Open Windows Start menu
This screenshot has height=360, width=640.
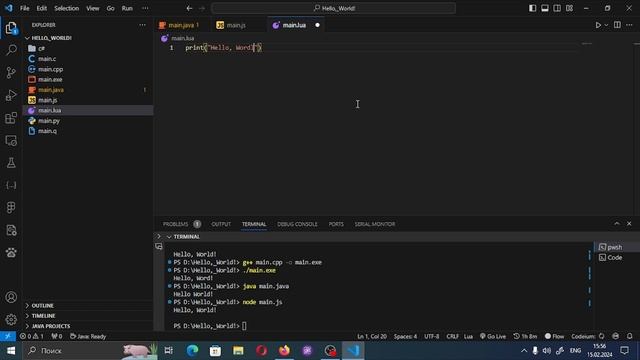11,351
